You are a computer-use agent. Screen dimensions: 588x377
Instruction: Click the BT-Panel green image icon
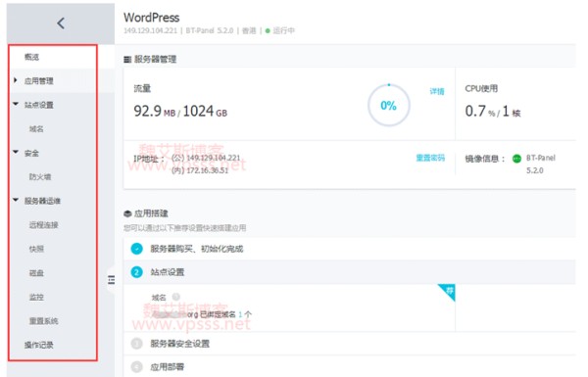point(517,159)
